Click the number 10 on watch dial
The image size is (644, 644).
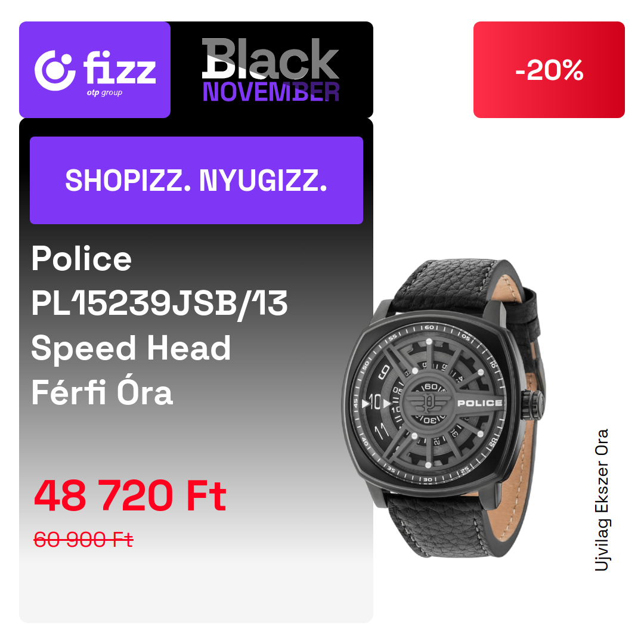coord(376,402)
